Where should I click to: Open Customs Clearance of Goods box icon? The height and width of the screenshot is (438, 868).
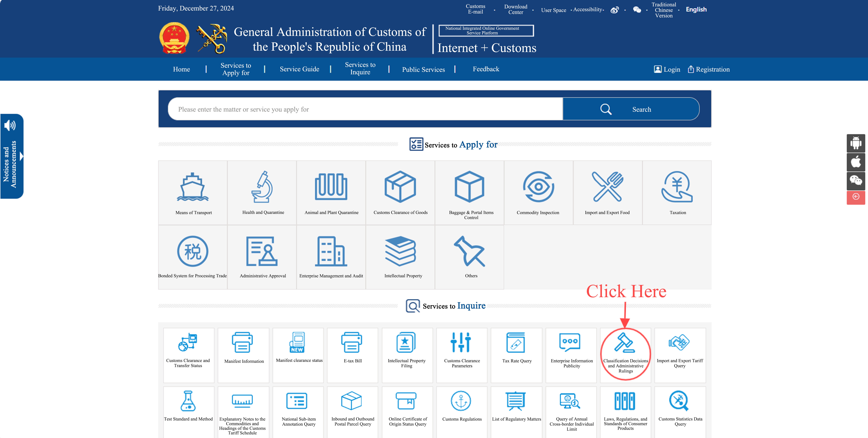pos(400,187)
